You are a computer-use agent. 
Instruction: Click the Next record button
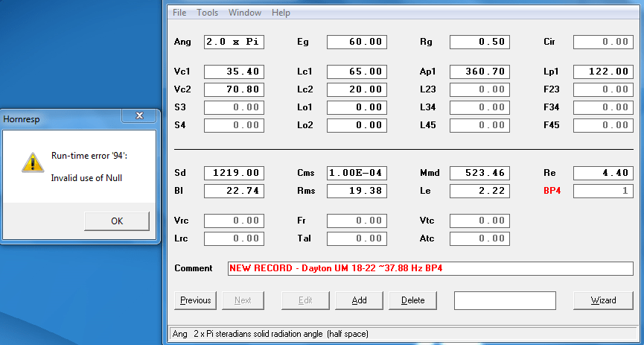243,300
